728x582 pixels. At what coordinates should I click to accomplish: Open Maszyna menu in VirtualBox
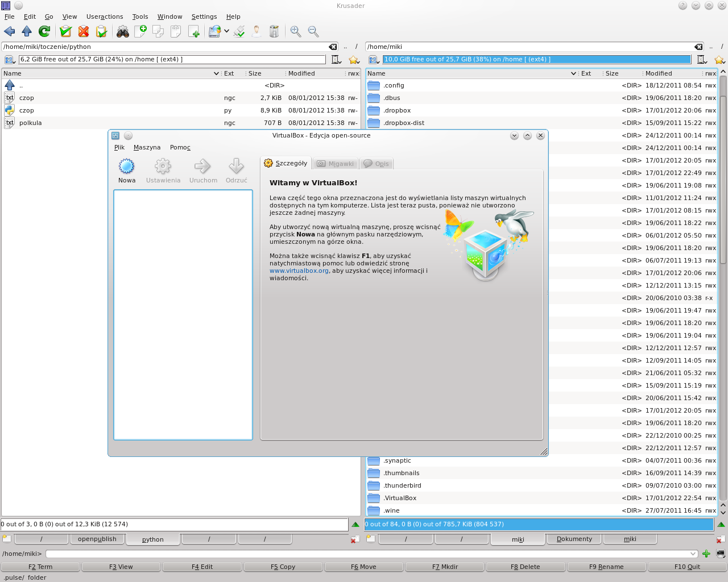pos(147,147)
